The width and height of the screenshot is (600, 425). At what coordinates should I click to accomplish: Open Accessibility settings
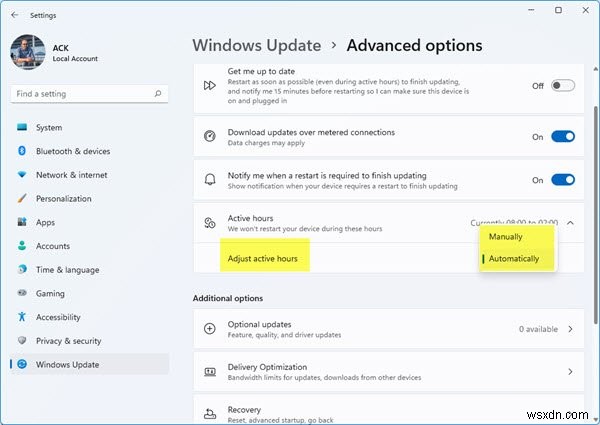point(89,317)
